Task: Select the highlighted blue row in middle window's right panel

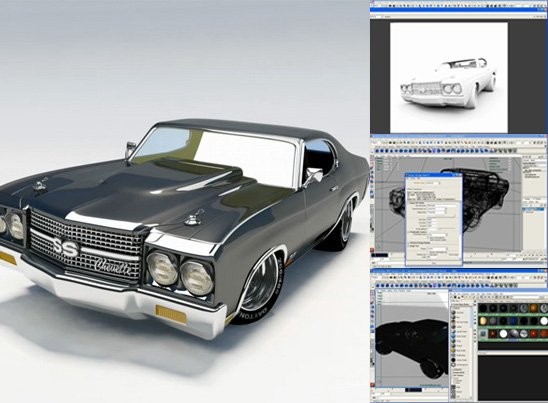Action: pos(533,209)
